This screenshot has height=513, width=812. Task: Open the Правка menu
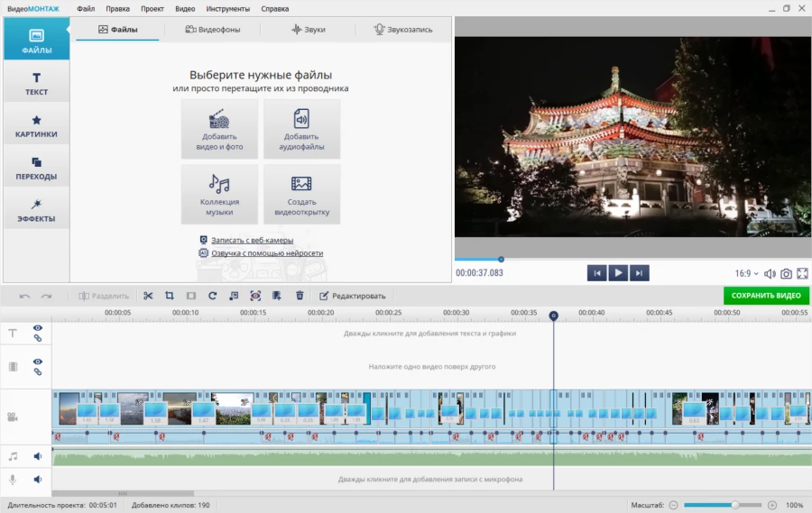(117, 9)
